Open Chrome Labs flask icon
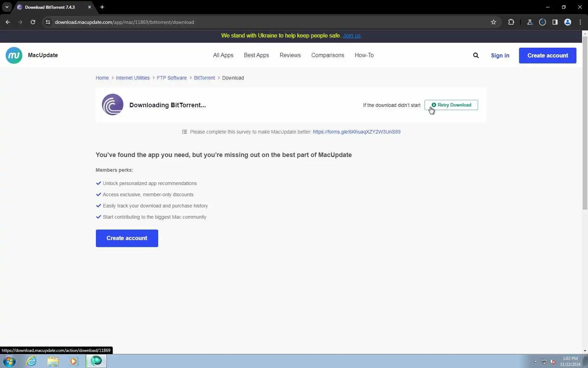Screen dimensions: 588x368 click(x=530, y=22)
